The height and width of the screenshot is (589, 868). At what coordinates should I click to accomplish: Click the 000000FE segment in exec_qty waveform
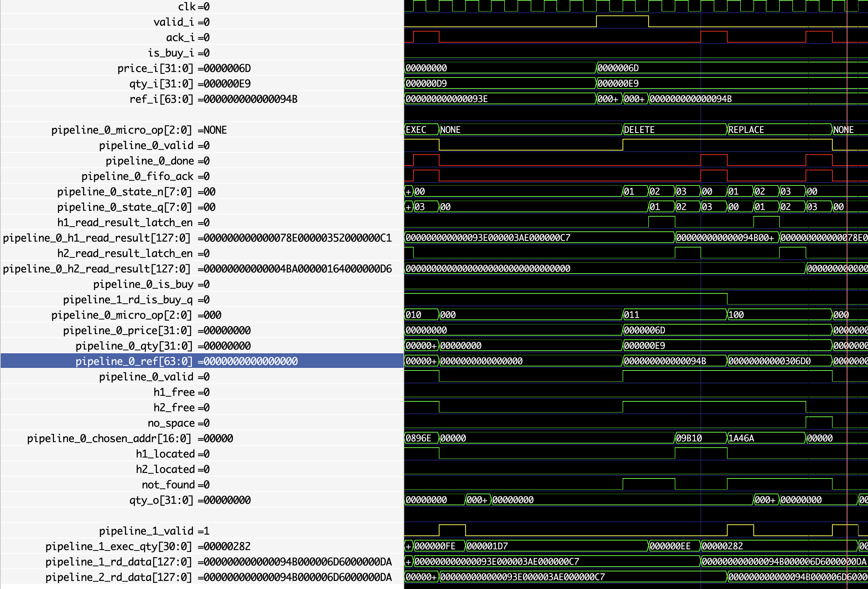click(x=439, y=546)
